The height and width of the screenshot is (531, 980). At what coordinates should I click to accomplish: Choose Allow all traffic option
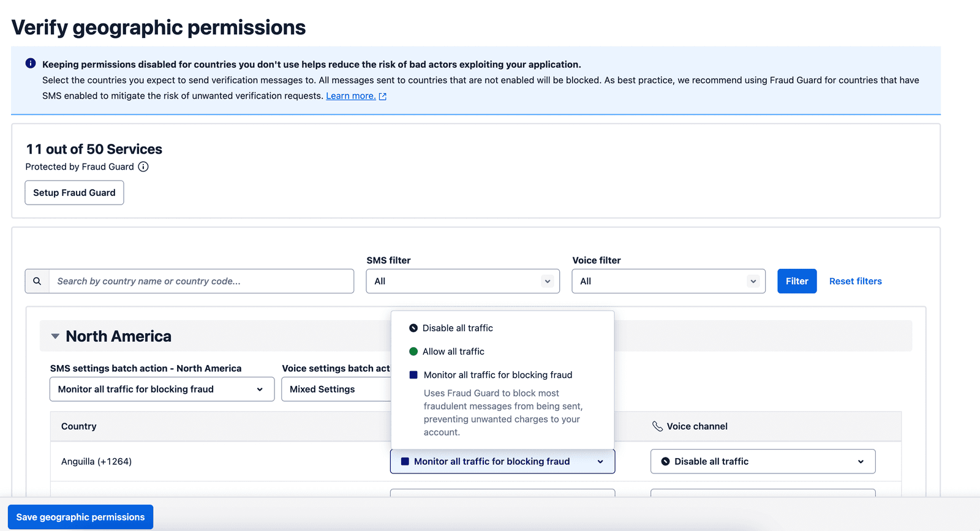coord(453,352)
